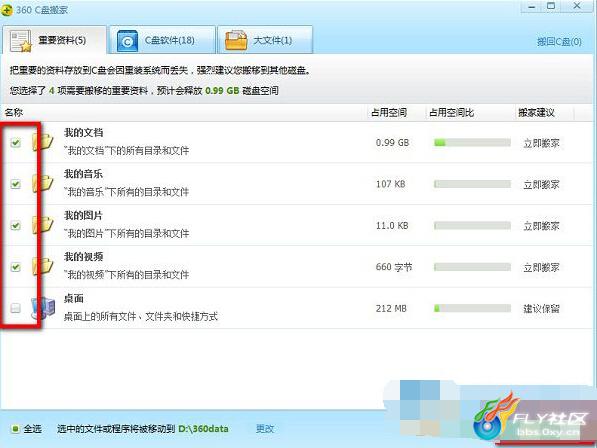
Task: Click the 我的视频 folder icon
Action: coord(43,266)
